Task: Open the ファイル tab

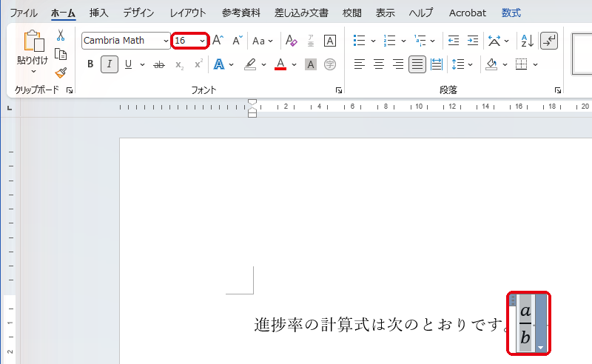Action: click(24, 13)
